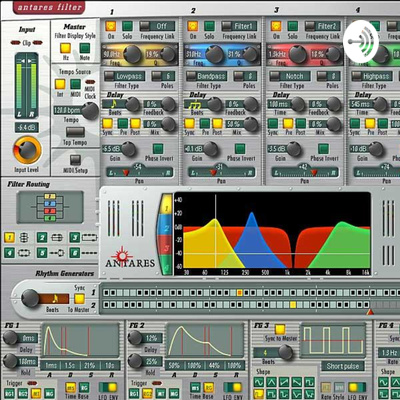
Task: Click the Filter 1 Pan slider
Action: (139, 172)
